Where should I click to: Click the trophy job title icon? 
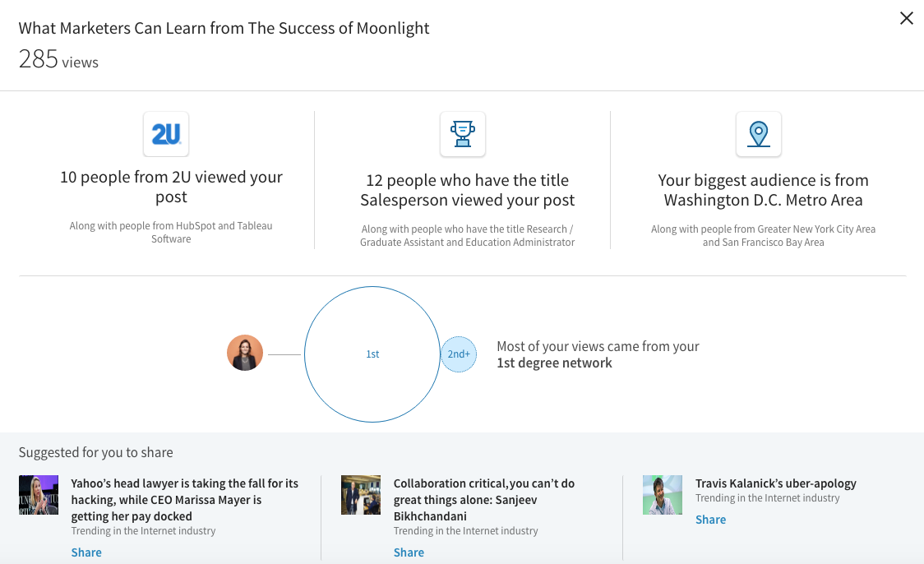click(x=463, y=134)
